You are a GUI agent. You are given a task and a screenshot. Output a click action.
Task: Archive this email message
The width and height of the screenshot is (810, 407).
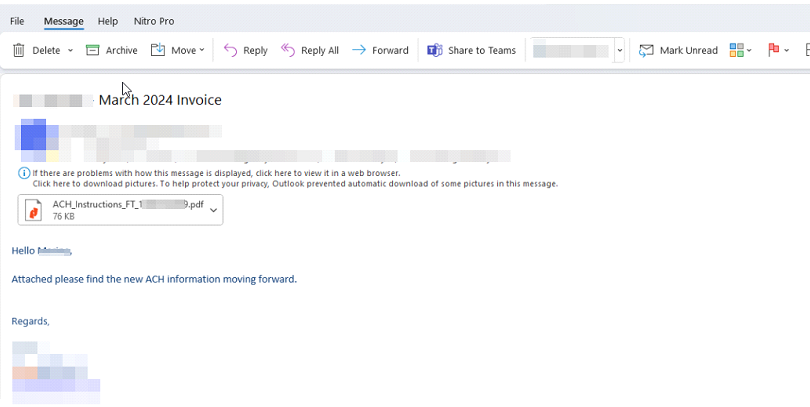pos(111,50)
